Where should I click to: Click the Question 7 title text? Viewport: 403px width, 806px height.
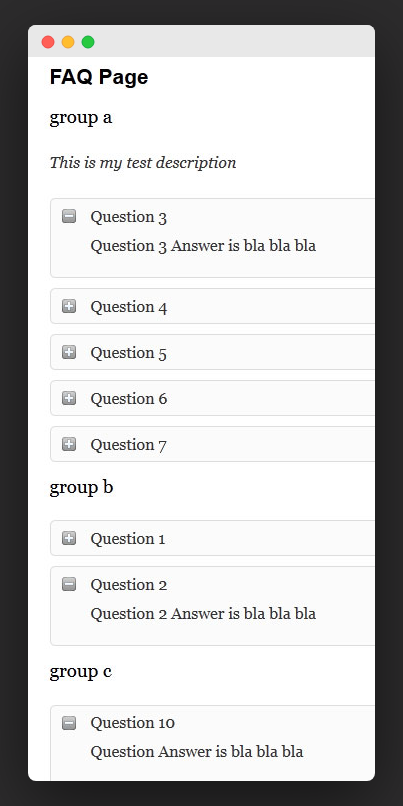coord(129,445)
